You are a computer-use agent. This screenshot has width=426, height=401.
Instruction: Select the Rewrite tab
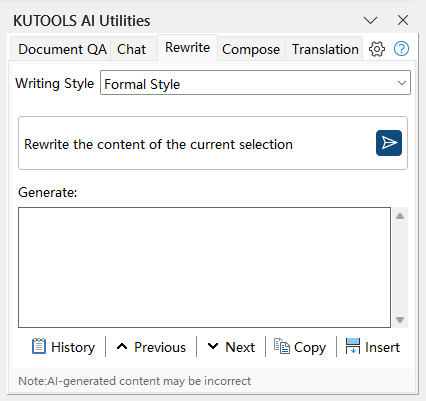[188, 48]
